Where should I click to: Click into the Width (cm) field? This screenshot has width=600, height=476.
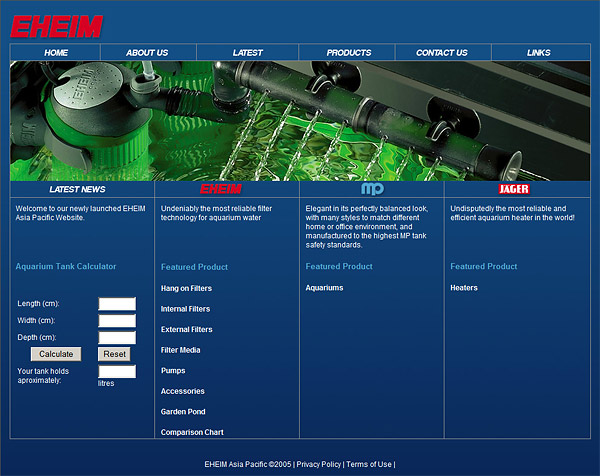pyautogui.click(x=117, y=321)
